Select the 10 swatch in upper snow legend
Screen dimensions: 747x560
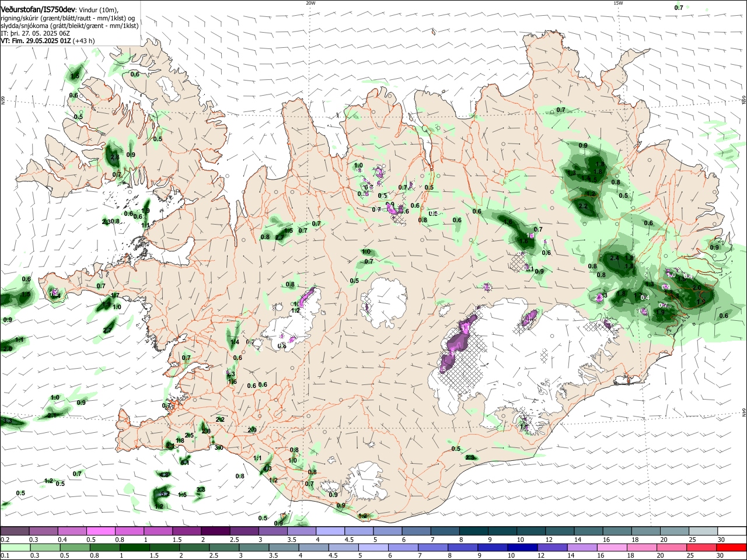click(x=530, y=531)
